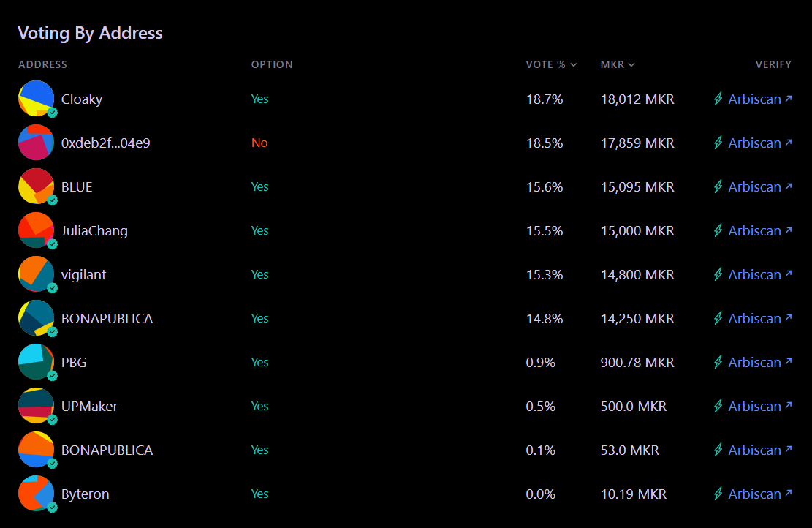The image size is (812, 528).
Task: Click vigilant's avatar icon
Action: pos(36,274)
